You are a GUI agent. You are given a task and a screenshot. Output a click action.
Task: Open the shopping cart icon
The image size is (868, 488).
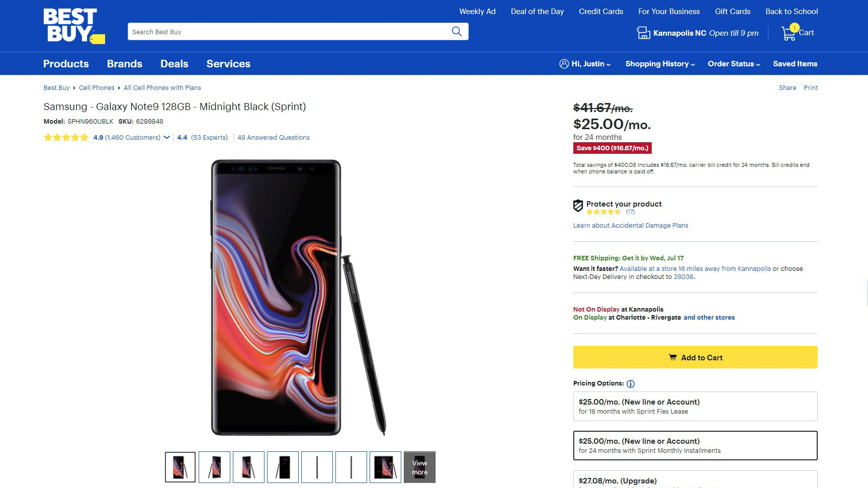(x=790, y=33)
